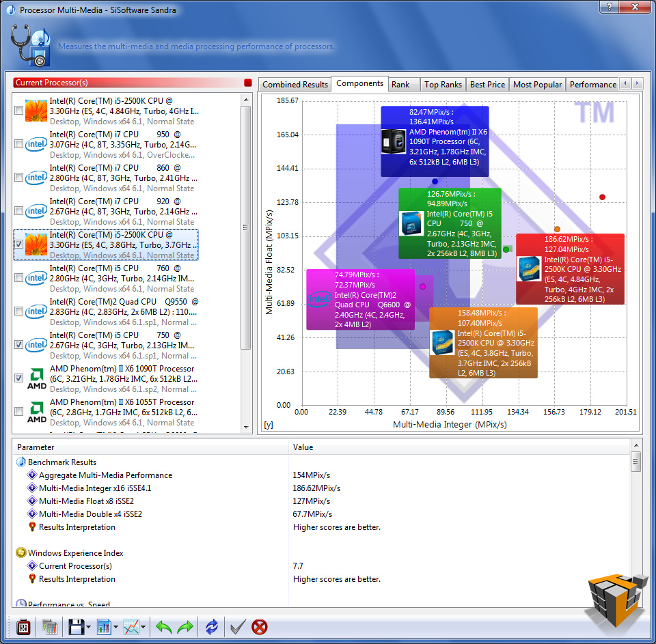Click the stethoscope app icon in header
Screen dimensions: 656x644
tap(30, 45)
